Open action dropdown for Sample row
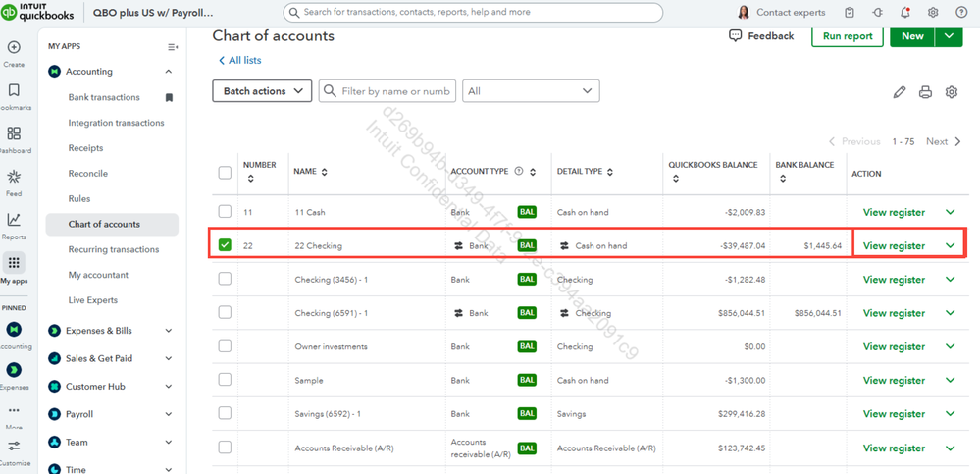The height and width of the screenshot is (474, 980). point(951,380)
